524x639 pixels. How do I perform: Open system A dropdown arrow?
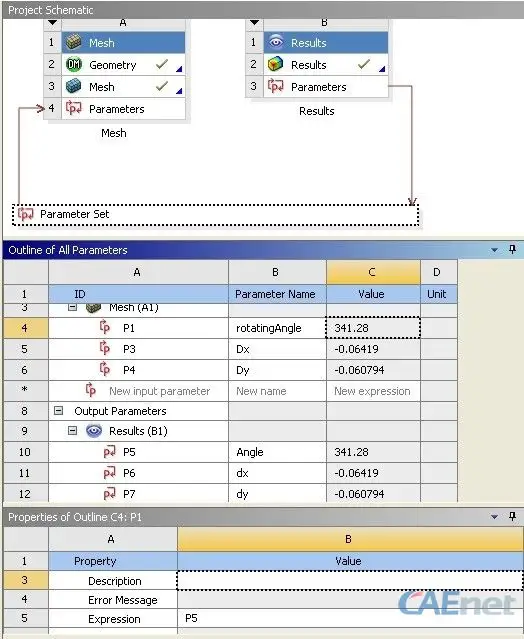53,22
